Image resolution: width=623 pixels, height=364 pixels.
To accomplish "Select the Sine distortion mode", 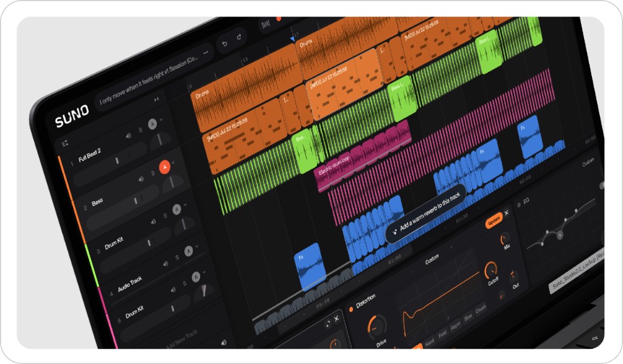I will point(468,317).
